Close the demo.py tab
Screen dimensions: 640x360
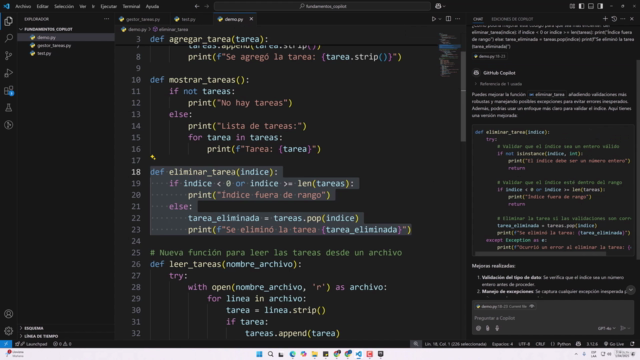[x=251, y=19]
